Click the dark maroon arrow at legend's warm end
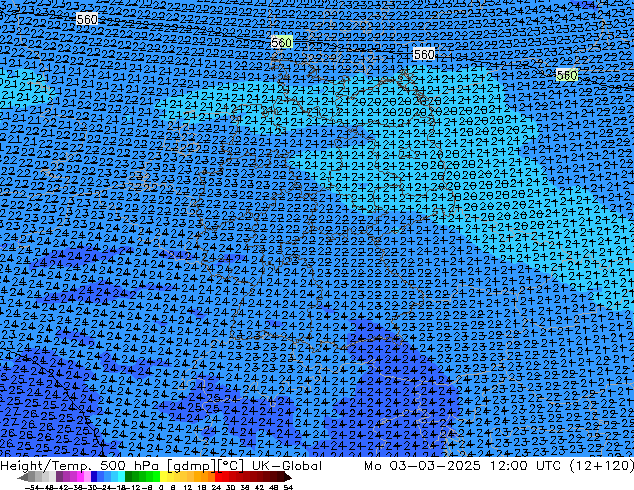Viewport: 634px width, 490px height. tap(288, 477)
